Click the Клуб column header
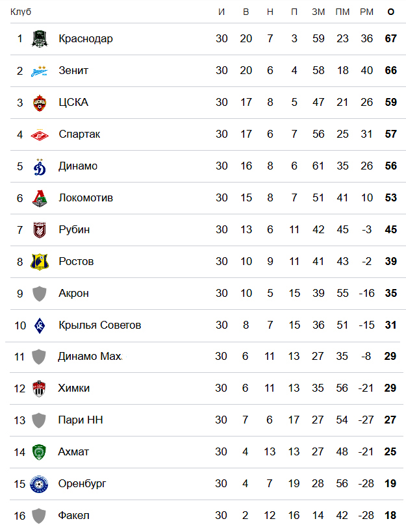The image size is (406, 532). tap(21, 12)
